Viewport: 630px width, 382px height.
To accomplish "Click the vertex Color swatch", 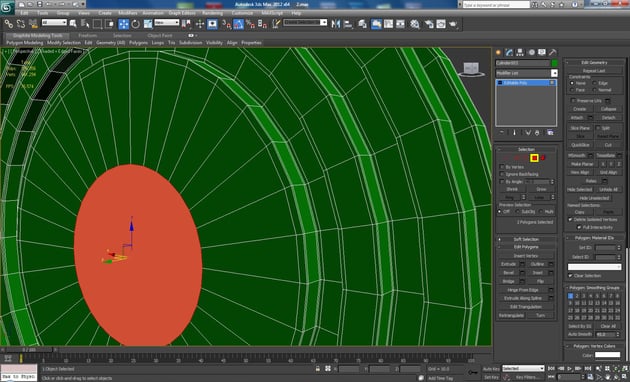I will tap(608, 355).
